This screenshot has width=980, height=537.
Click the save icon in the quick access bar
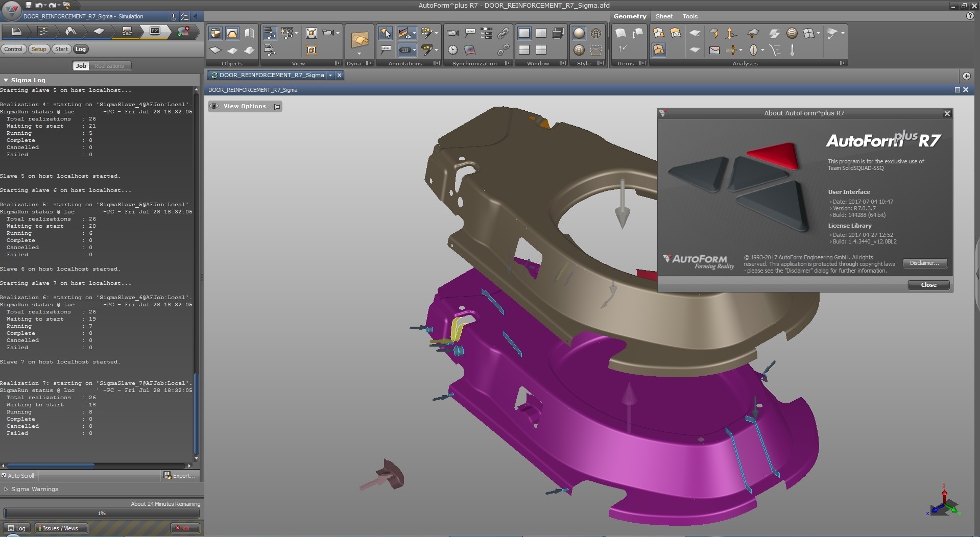click(29, 5)
